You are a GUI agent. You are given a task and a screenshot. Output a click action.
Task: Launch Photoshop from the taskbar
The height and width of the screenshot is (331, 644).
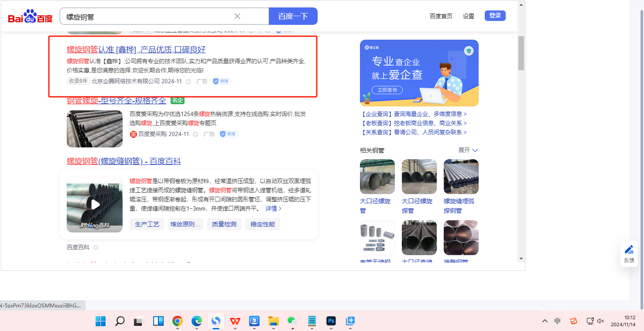point(331,321)
